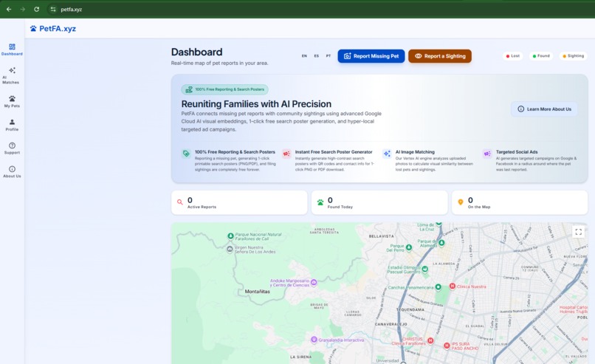Click the Found Today stat card

(379, 203)
